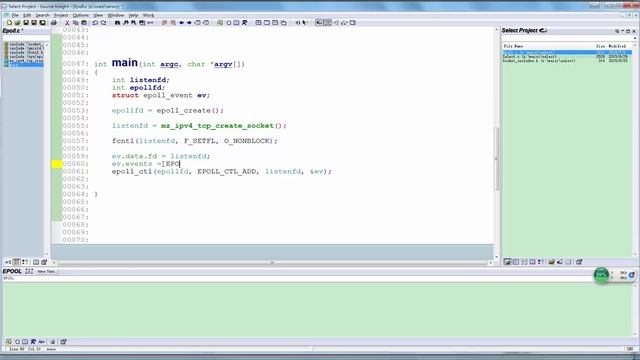The image size is (640, 360).
Task: Click the Redo toolbar icon
Action: click(103, 23)
